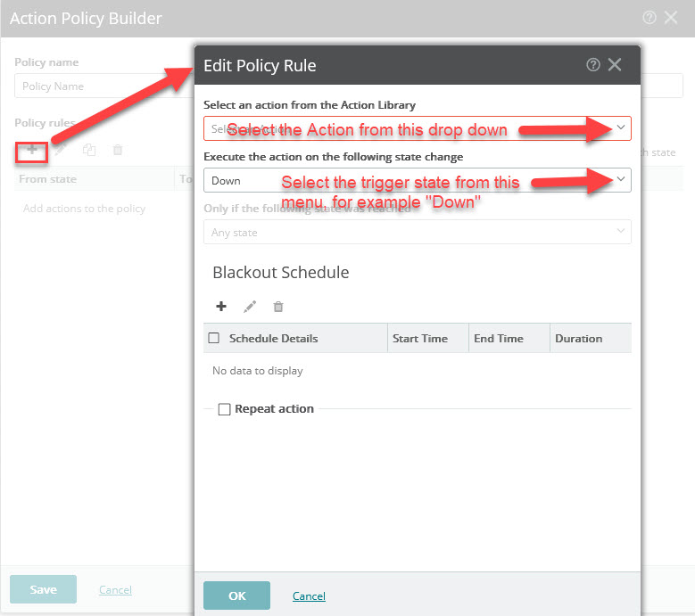Screen dimensions: 695x616
Task: Add a new policy rule with plus icon
Action: pos(31,150)
